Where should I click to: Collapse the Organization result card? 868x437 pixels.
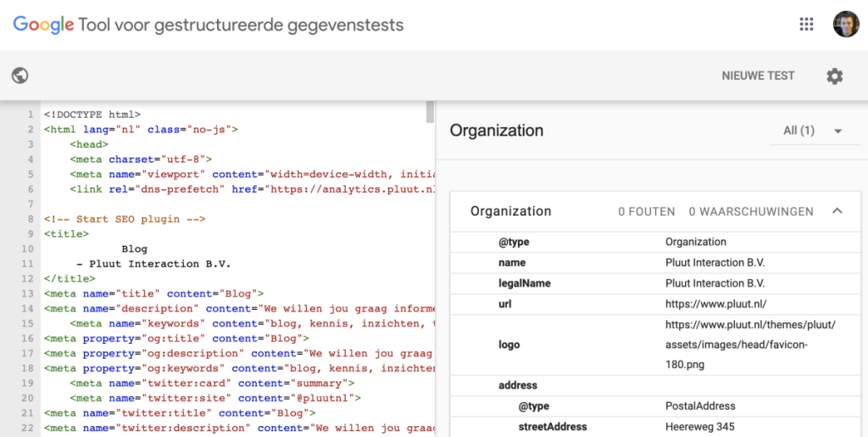[837, 211]
